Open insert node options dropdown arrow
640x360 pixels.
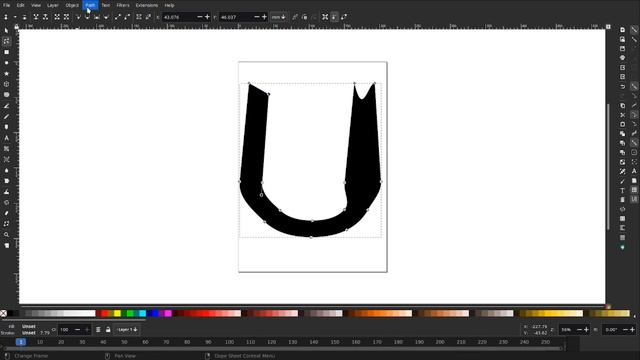15,17
